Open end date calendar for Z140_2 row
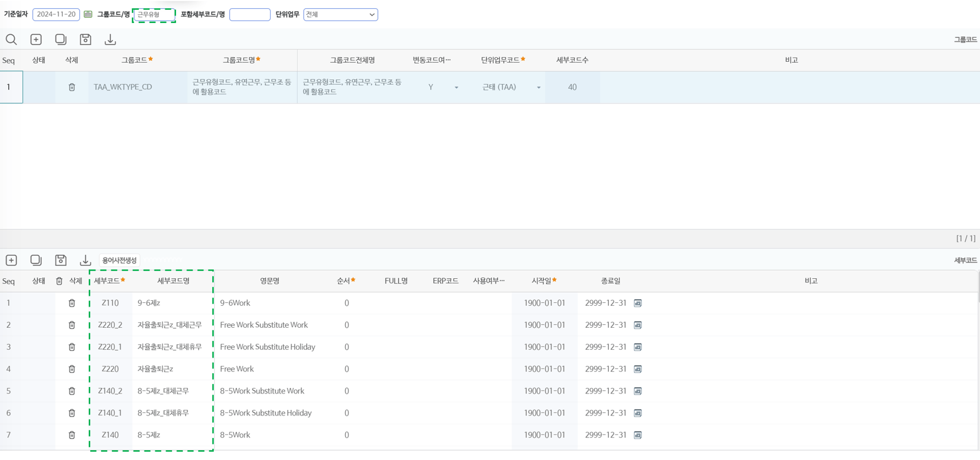The image size is (980, 460). (x=638, y=391)
